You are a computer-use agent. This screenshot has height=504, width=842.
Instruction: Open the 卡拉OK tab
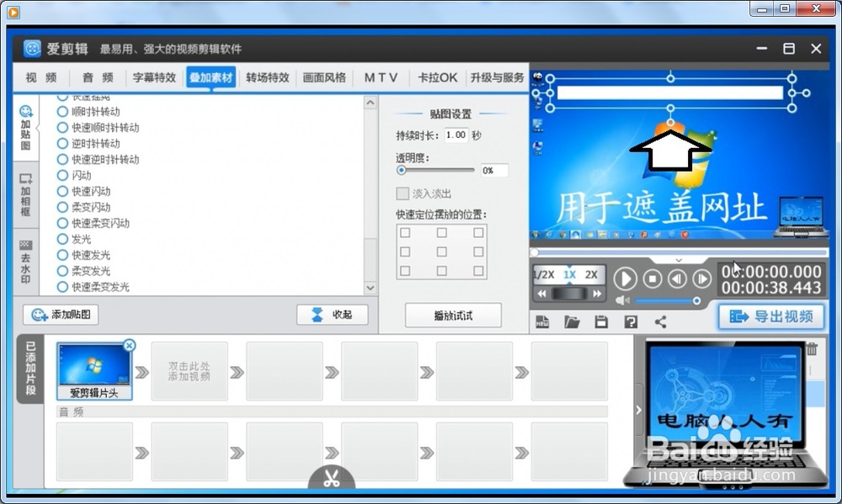437,77
